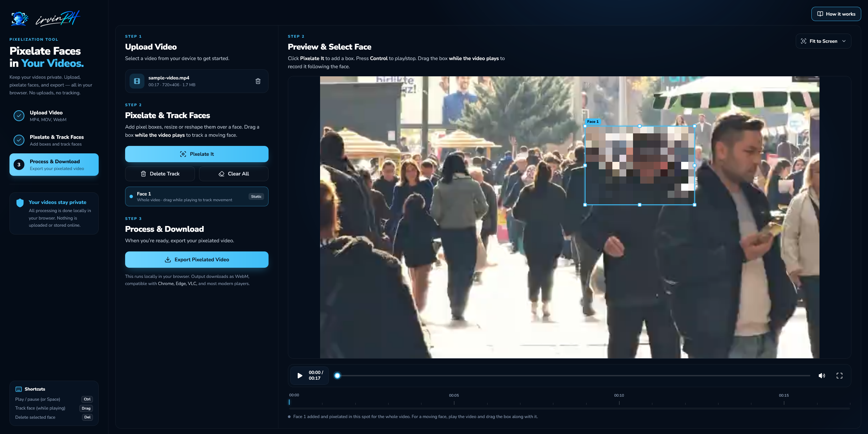The width and height of the screenshot is (868, 434).
Task: Click the 00:17 · 720×406 · 1.7 MB file details
Action: [172, 85]
